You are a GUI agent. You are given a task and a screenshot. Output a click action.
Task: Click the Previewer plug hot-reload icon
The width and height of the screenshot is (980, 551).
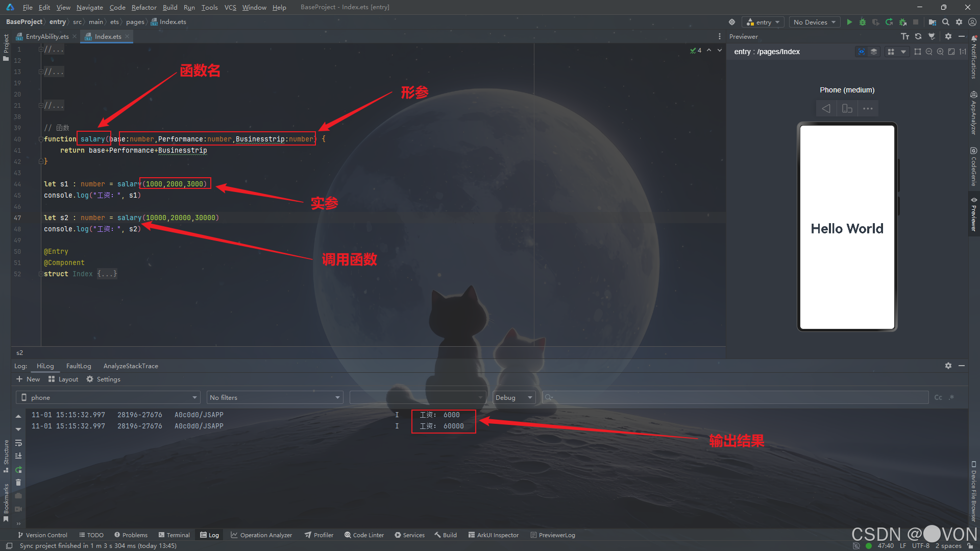[x=932, y=36]
